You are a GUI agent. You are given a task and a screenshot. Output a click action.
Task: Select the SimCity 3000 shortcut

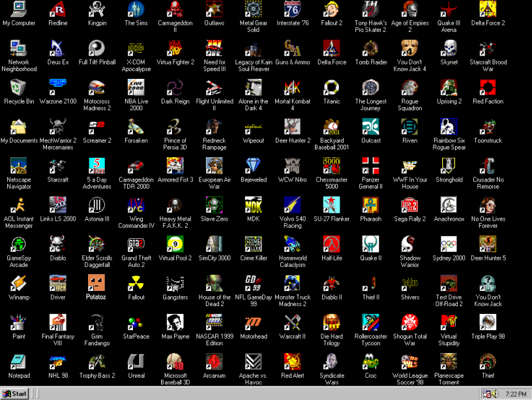214,244
